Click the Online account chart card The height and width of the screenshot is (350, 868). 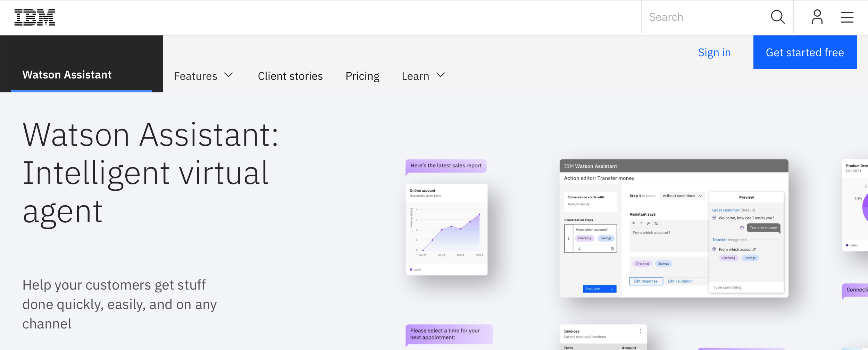click(x=446, y=230)
